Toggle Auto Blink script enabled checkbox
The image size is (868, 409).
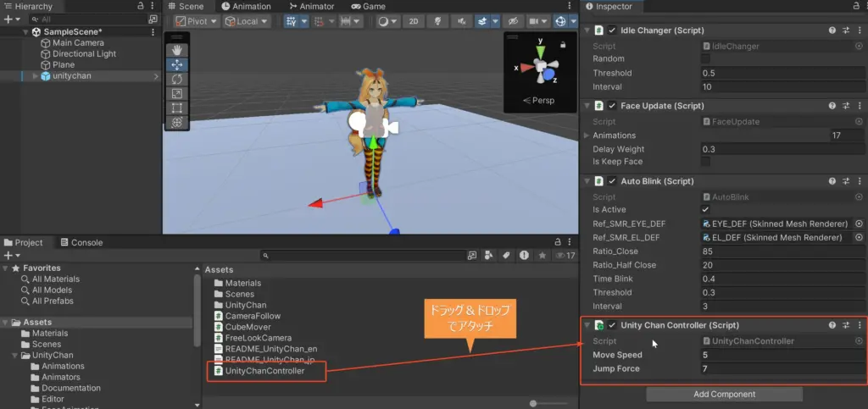[612, 180]
